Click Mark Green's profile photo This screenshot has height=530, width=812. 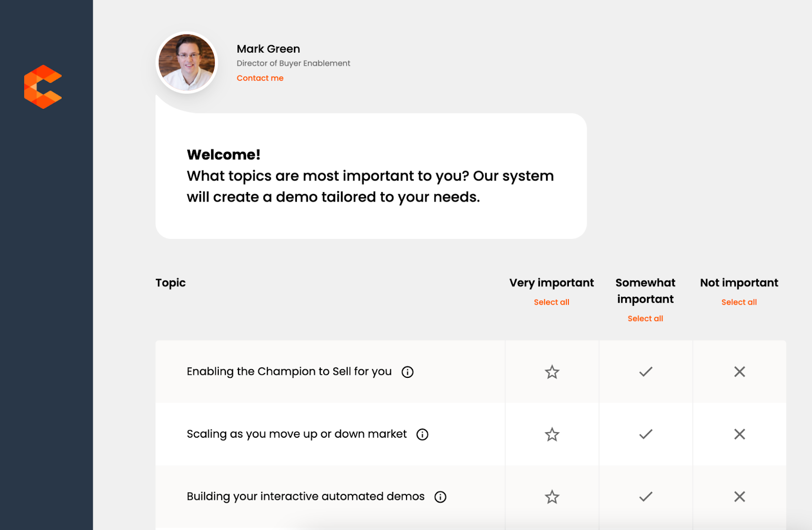point(186,62)
